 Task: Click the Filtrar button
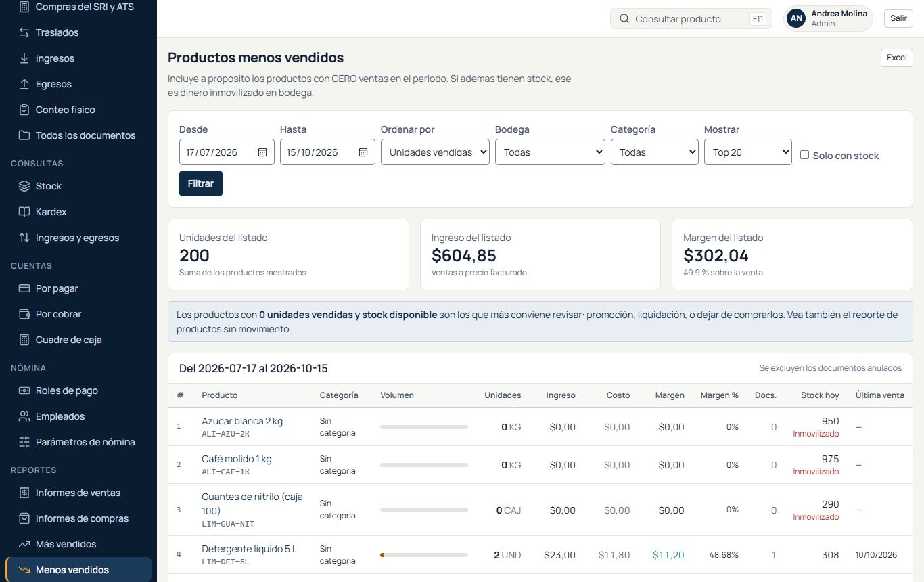[201, 183]
